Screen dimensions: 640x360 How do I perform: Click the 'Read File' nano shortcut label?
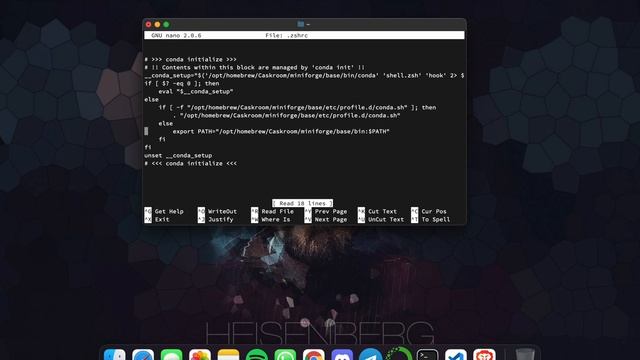point(278,211)
